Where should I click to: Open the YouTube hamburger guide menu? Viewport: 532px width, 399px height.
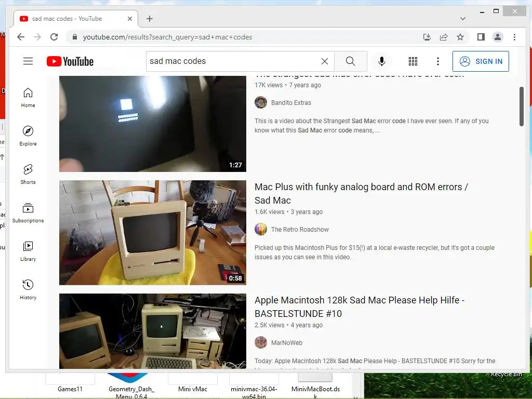(28, 61)
